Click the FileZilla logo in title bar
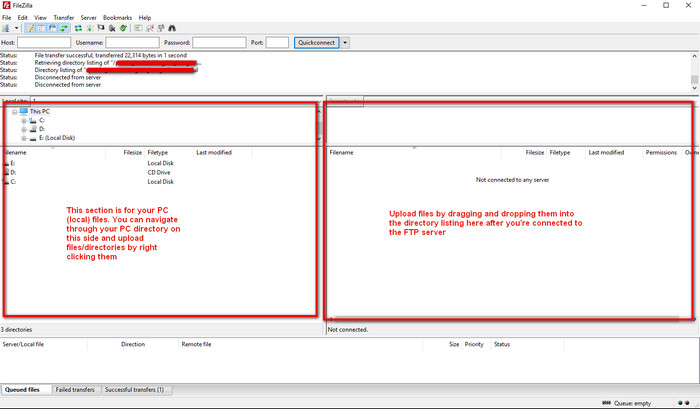The image size is (700, 409). [x=7, y=5]
